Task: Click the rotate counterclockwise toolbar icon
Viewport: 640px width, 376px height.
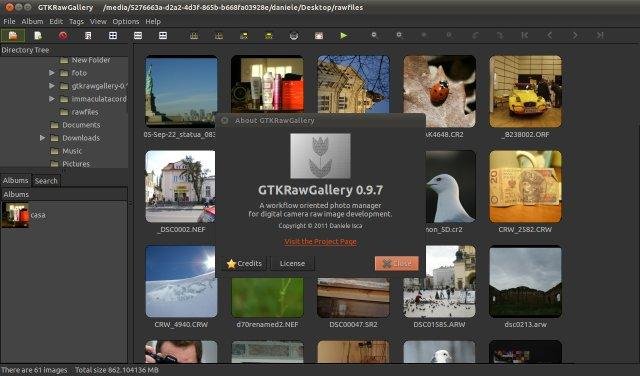Action: pyautogui.click(x=475, y=36)
